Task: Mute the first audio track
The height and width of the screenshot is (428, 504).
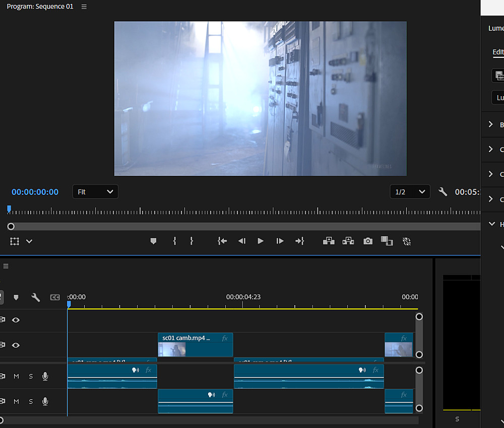Action: coord(16,376)
